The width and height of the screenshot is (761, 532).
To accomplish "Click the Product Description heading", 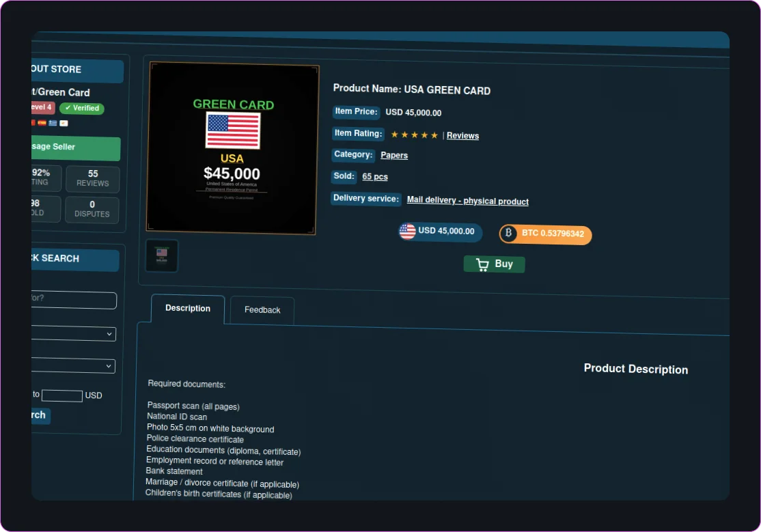I will tap(636, 369).
